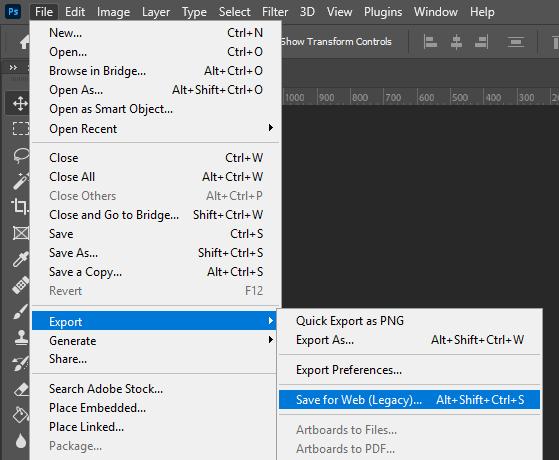Screen dimensions: 559x460
Task: Choose Open As... menu entry
Action: coord(155,90)
